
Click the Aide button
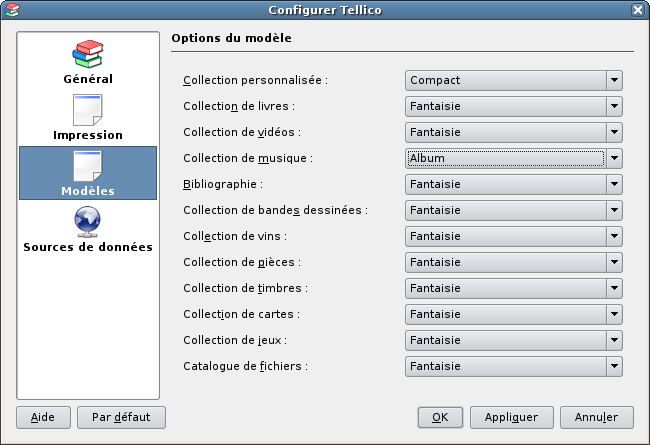(43, 417)
